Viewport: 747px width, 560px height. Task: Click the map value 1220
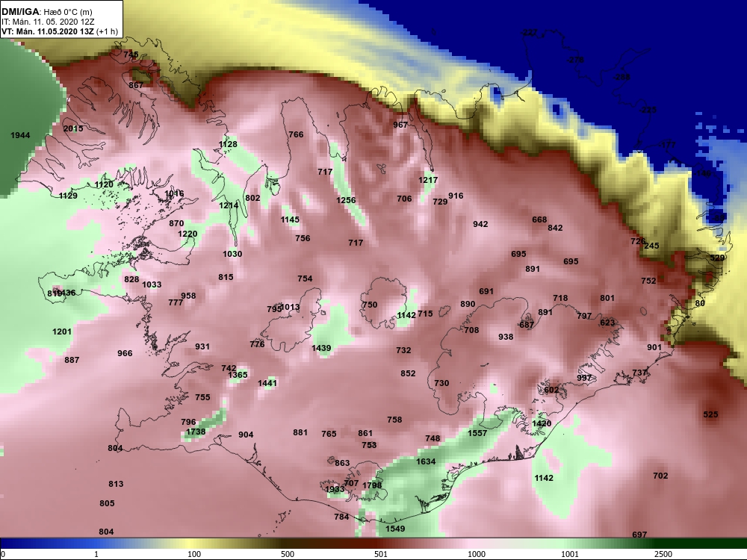187,234
